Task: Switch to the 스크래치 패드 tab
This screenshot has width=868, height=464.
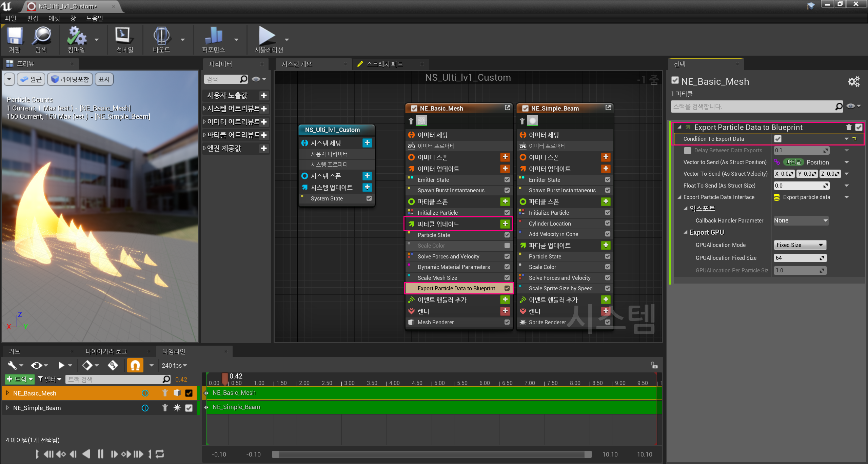Action: point(384,64)
